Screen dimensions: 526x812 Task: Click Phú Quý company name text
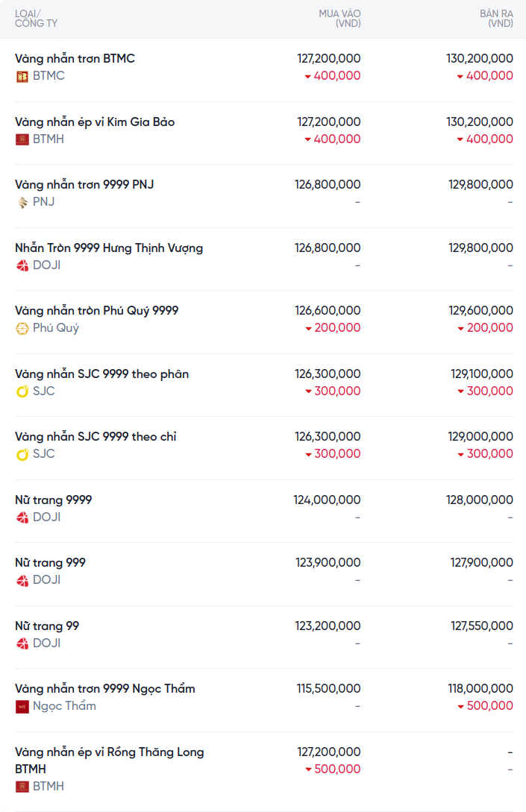[x=56, y=328]
